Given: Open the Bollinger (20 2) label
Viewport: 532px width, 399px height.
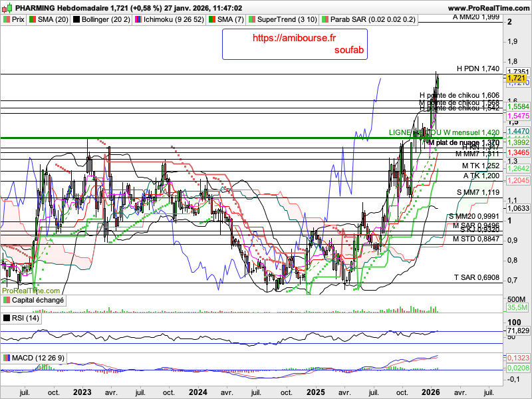Looking at the screenshot, I should (106, 20).
